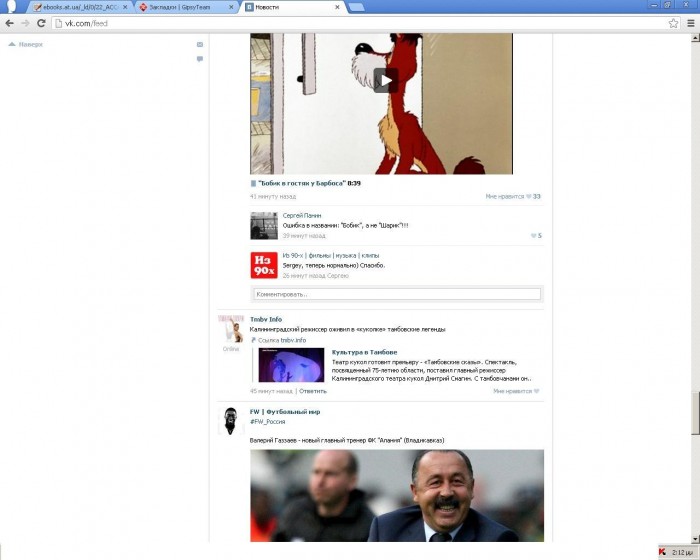
Task: Click the page scrollbar up arrow
Action: [x=696, y=38]
